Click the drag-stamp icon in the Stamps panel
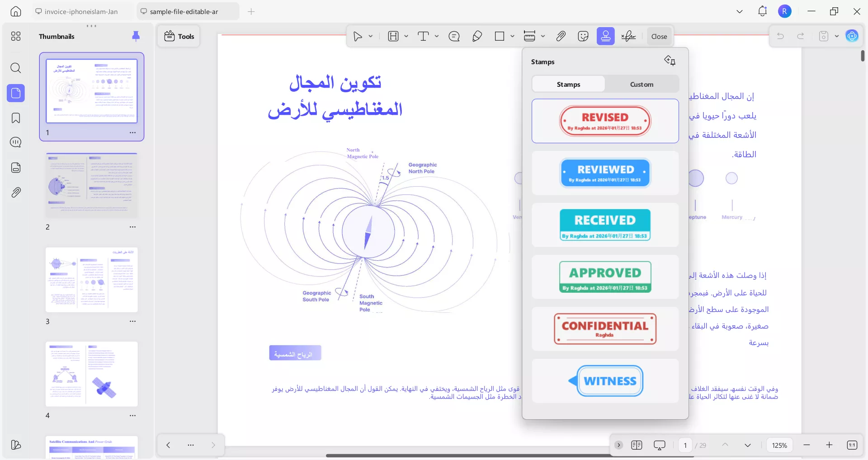Image resolution: width=868 pixels, height=460 pixels. coord(670,60)
